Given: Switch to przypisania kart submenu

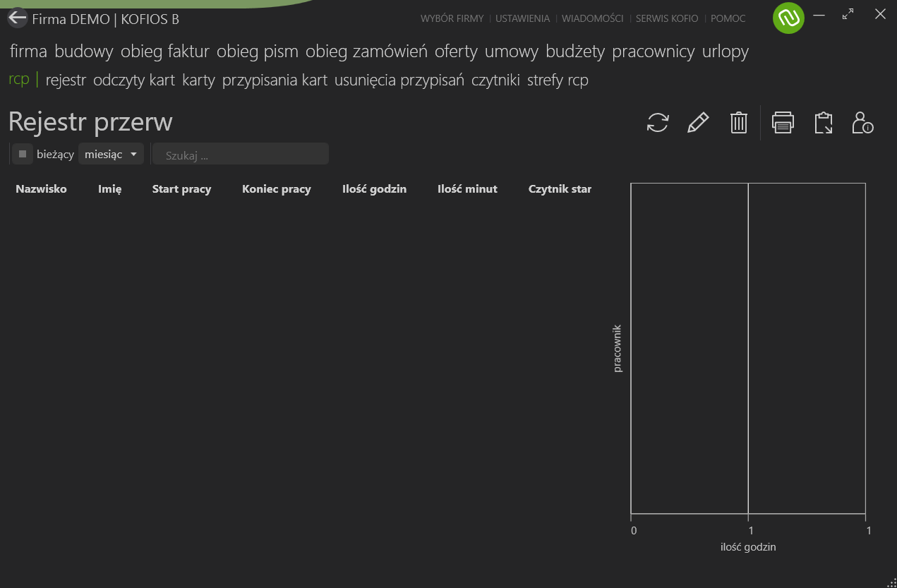Looking at the screenshot, I should (x=275, y=80).
